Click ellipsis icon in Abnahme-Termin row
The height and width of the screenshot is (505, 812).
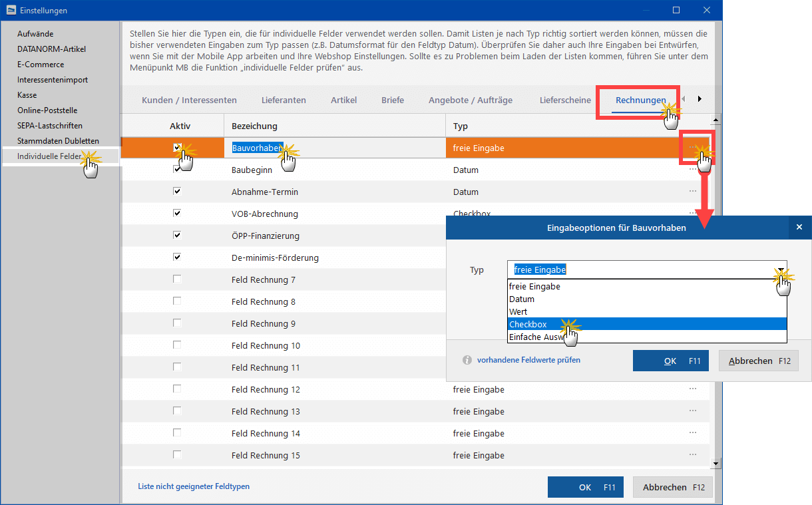tap(692, 192)
